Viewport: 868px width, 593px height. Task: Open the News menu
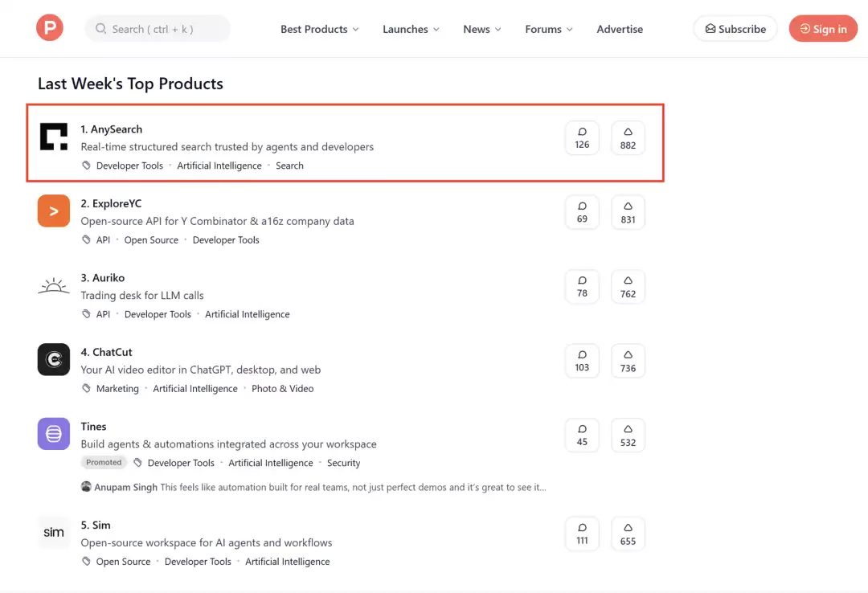click(x=481, y=29)
